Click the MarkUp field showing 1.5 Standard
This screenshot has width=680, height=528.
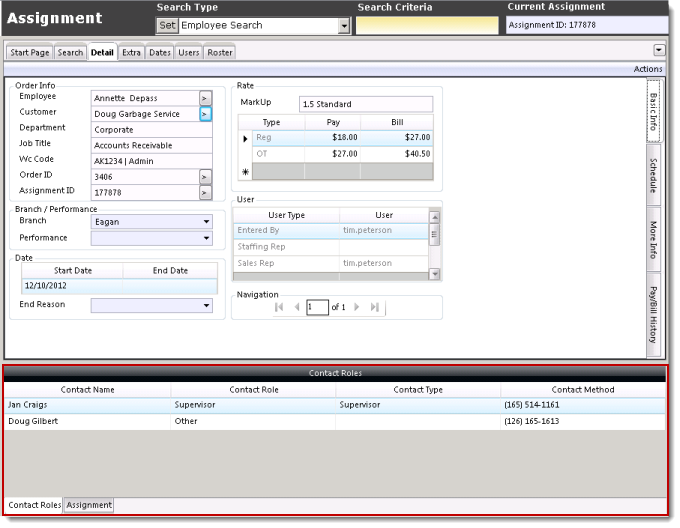point(366,104)
